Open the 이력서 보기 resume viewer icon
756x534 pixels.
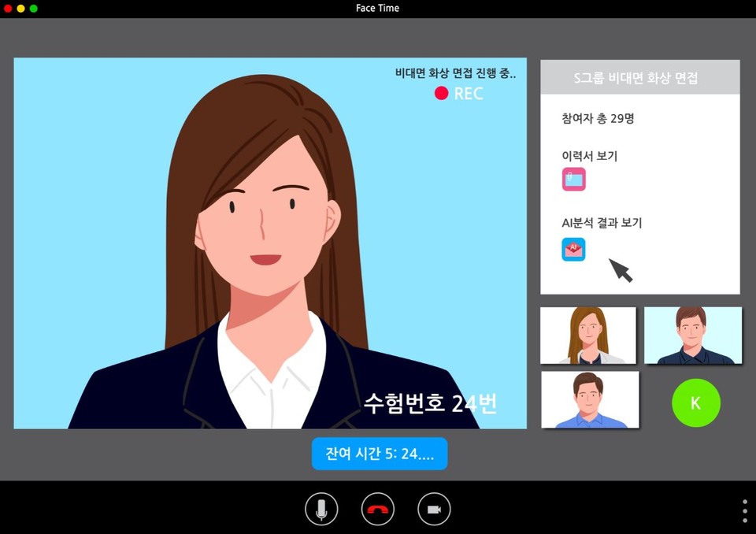coord(573,180)
